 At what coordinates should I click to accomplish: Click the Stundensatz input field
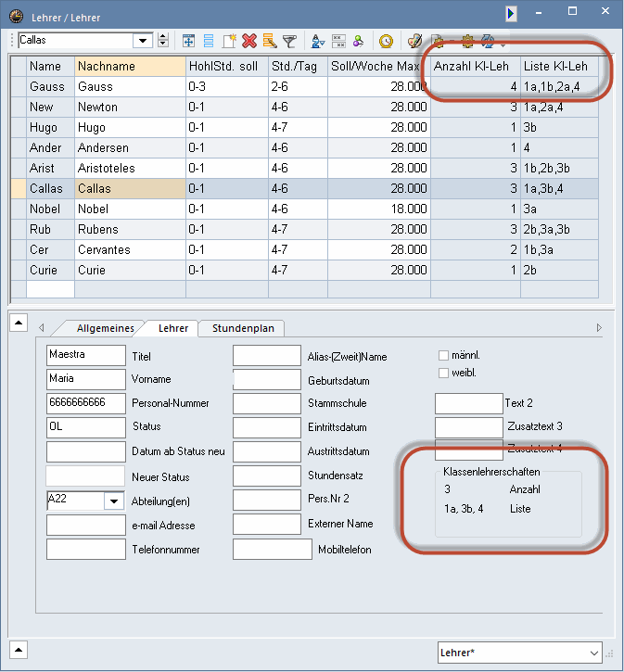click(x=267, y=475)
